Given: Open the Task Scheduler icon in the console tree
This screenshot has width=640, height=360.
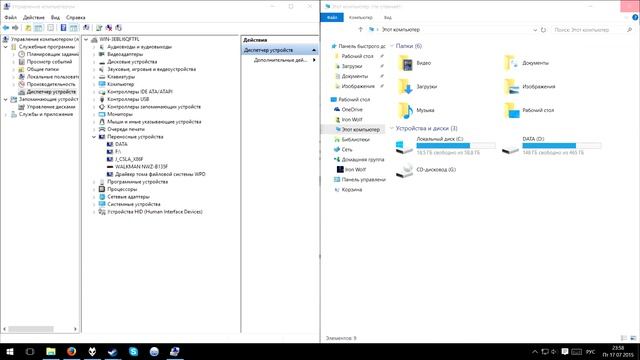Looking at the screenshot, I should point(22,54).
